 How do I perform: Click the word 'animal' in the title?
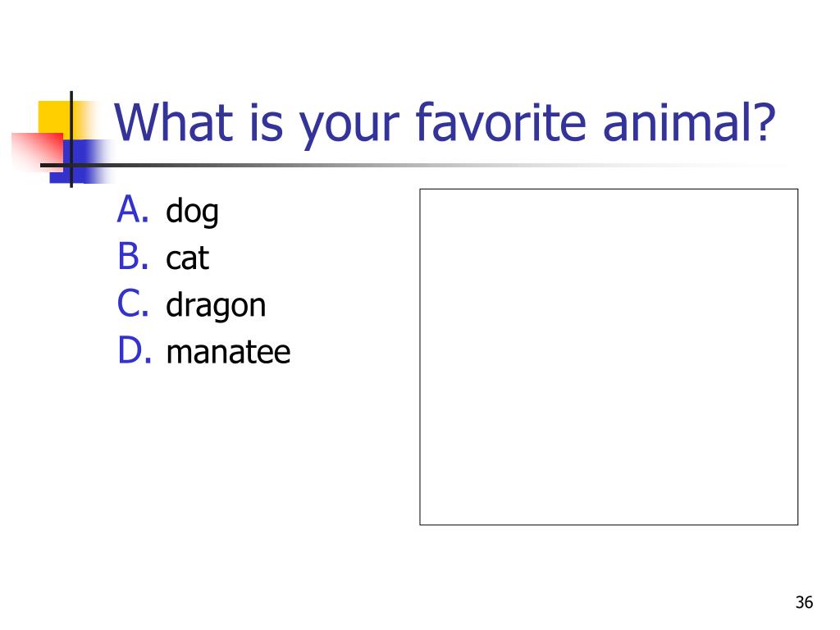coord(674,122)
